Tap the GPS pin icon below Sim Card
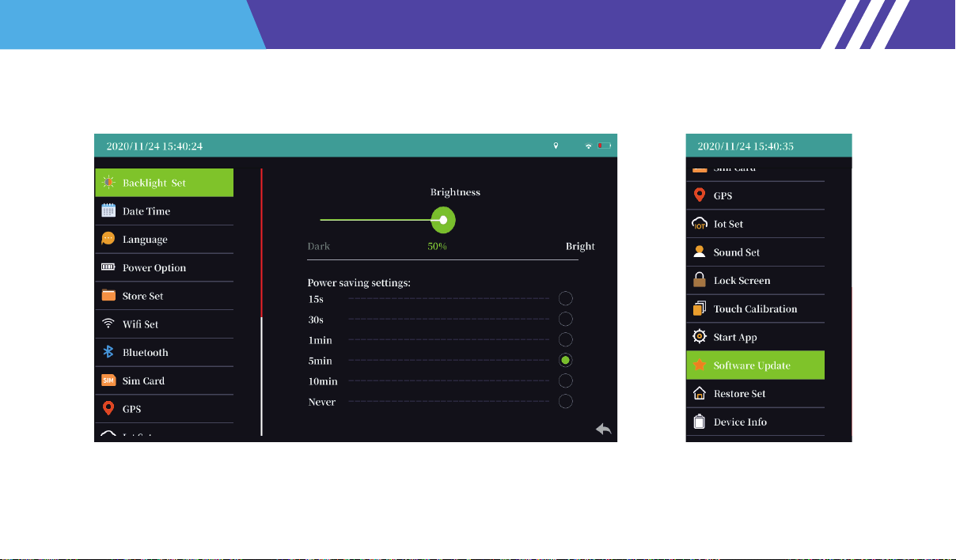The image size is (956, 560). 108,409
